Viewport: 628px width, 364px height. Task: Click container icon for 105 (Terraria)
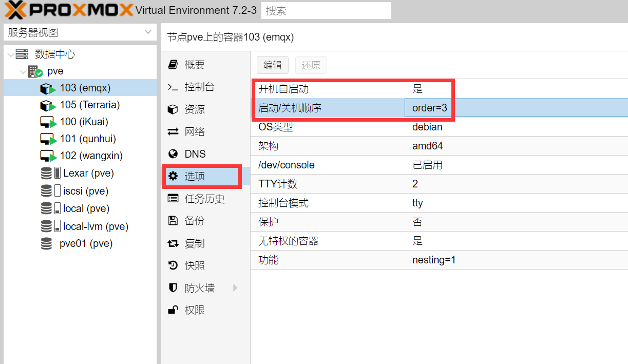48,106
